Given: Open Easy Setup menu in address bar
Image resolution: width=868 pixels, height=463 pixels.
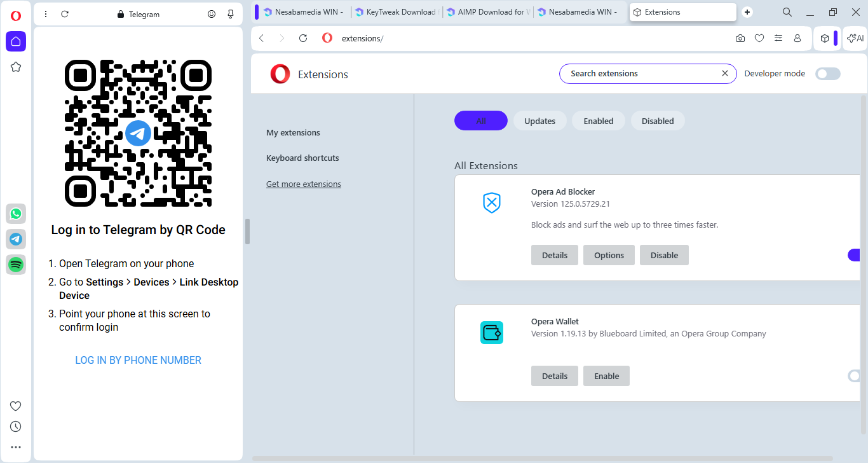Looking at the screenshot, I should (778, 38).
